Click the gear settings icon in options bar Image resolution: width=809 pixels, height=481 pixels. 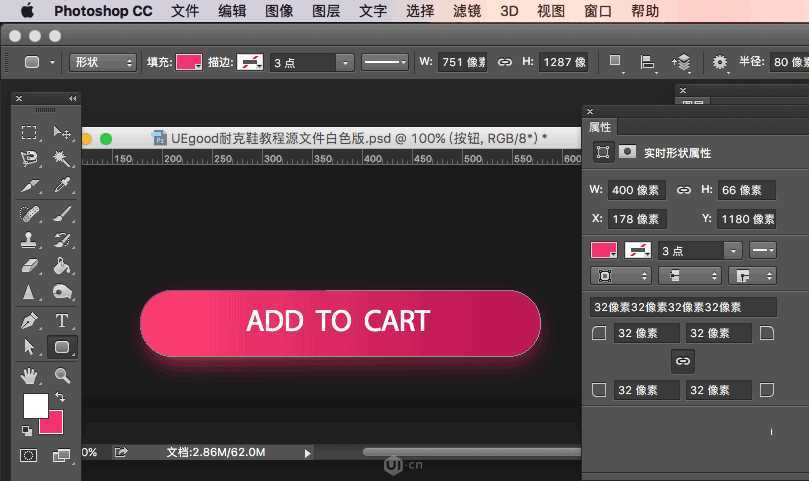720,62
